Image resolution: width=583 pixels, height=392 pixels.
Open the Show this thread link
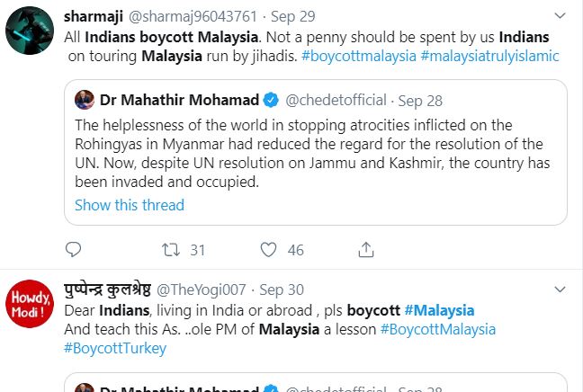click(130, 205)
